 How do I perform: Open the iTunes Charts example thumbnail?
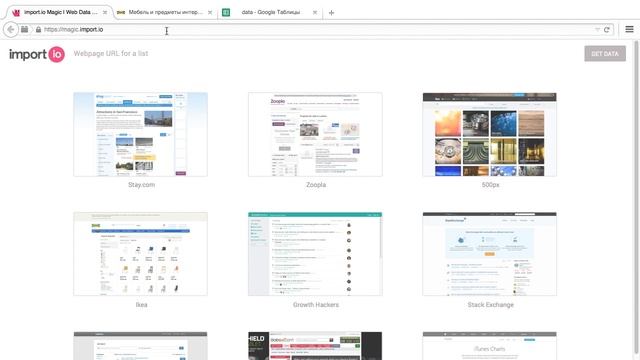coord(490,346)
